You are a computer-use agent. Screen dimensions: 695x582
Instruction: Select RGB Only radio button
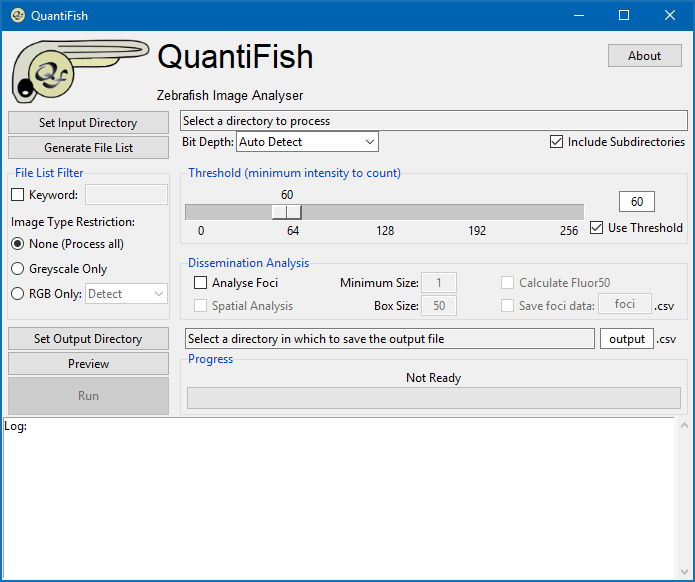click(17, 293)
